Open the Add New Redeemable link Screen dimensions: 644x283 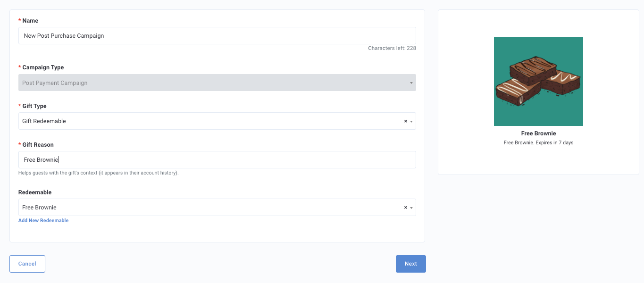coord(43,220)
